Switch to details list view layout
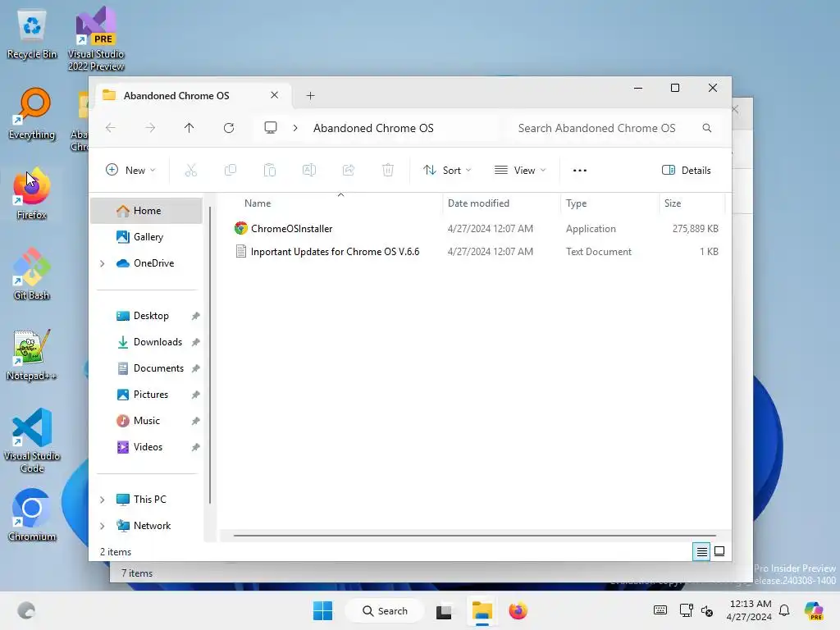This screenshot has height=630, width=840. pos(701,551)
